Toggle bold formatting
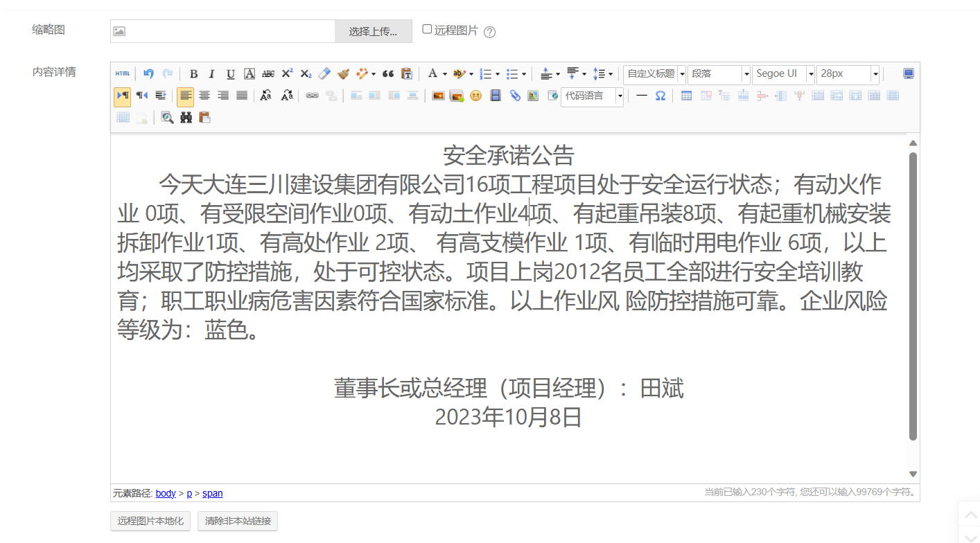This screenshot has height=543, width=980. (x=193, y=73)
